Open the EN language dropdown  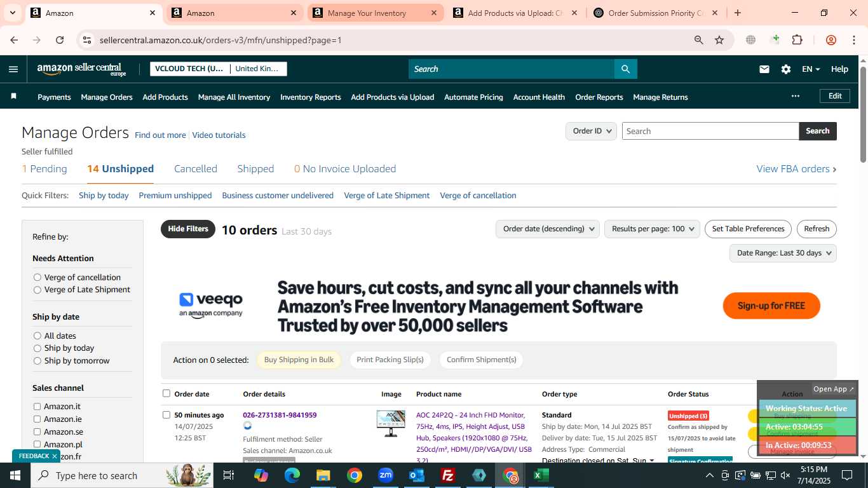(x=811, y=69)
